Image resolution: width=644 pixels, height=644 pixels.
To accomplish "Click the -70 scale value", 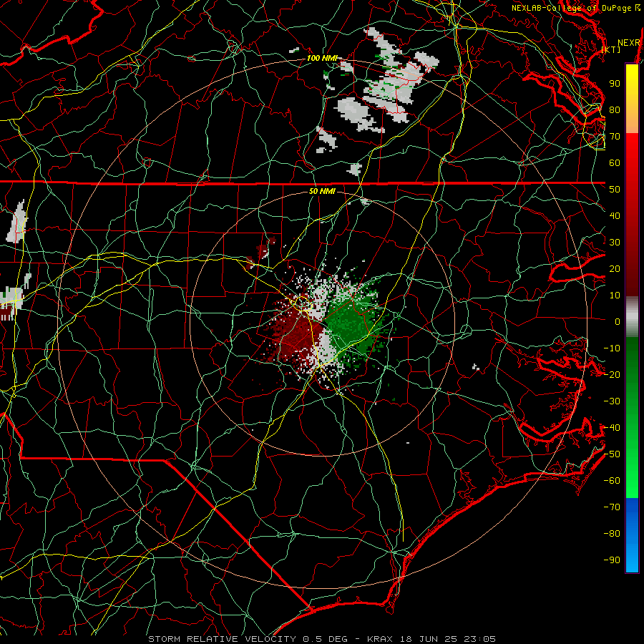I will pos(612,507).
